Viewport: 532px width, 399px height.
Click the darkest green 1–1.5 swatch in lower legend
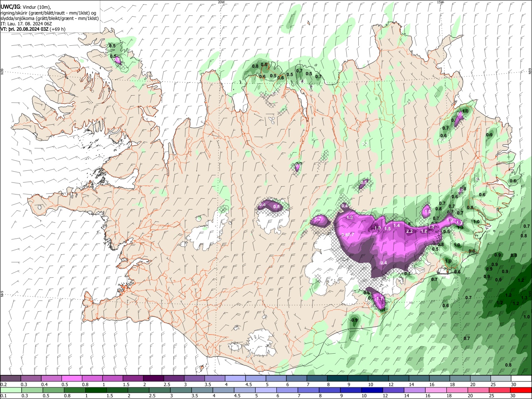click(x=96, y=390)
